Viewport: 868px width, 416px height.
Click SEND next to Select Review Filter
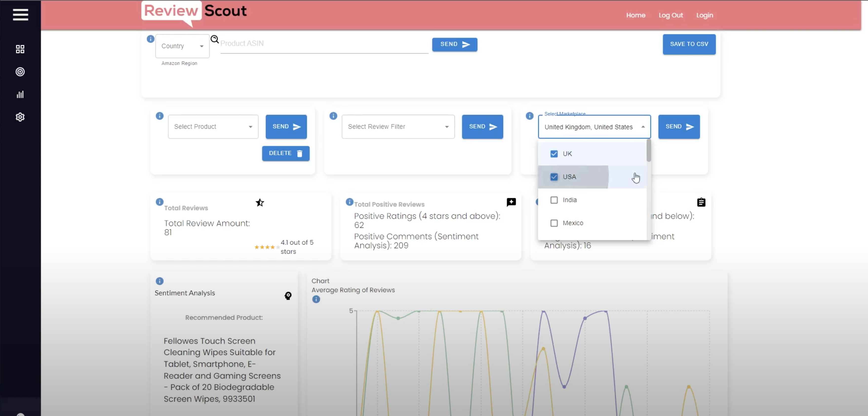point(483,127)
